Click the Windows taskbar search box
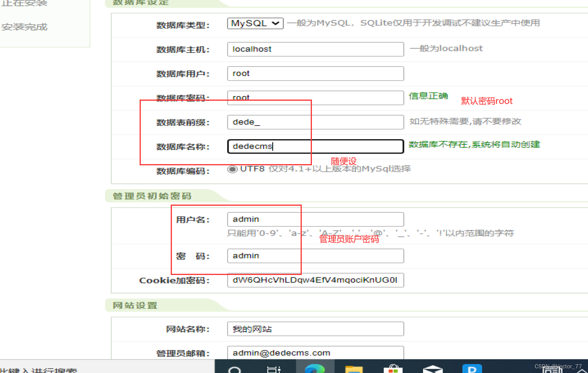The width and height of the screenshot is (588, 373). 107,366
